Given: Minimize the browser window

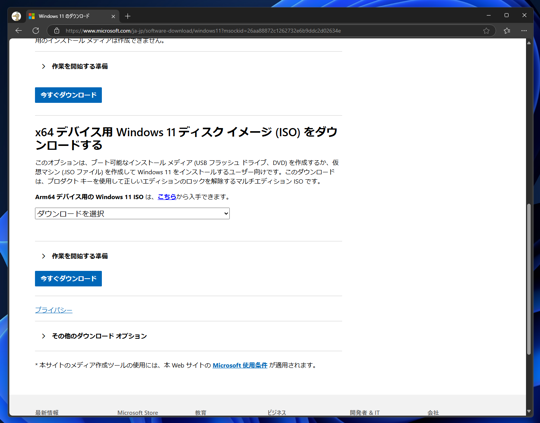Looking at the screenshot, I should [x=488, y=16].
